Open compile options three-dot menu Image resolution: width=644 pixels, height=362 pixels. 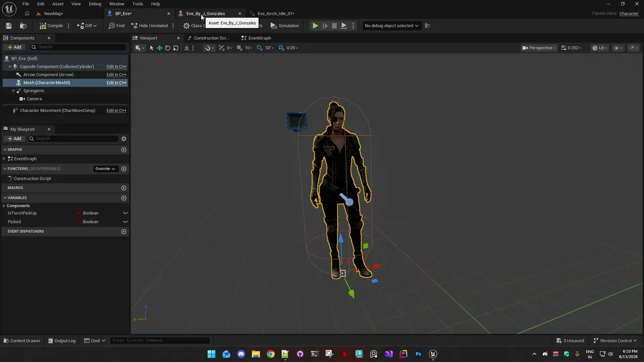click(68, 26)
